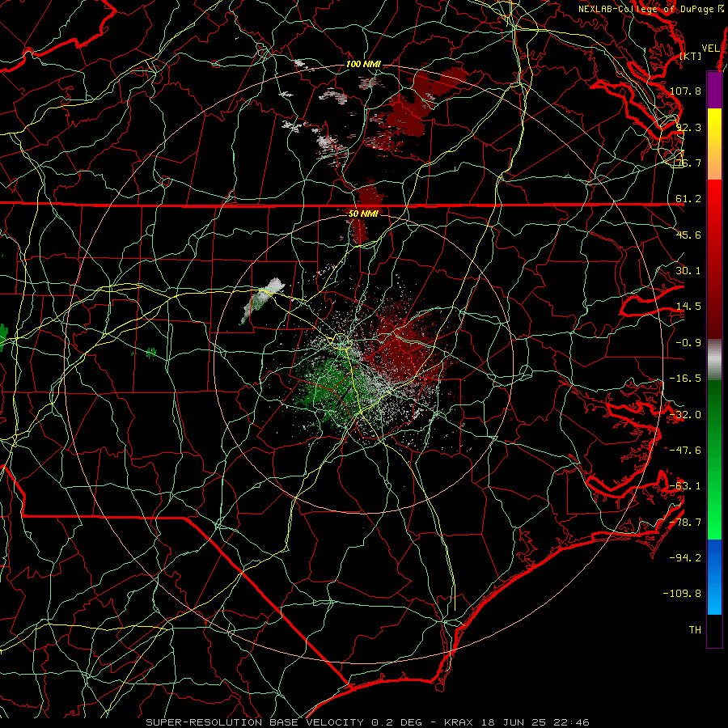Image resolution: width=728 pixels, height=728 pixels.
Task: Click the 30.1 velocity scale value
Action: point(688,271)
